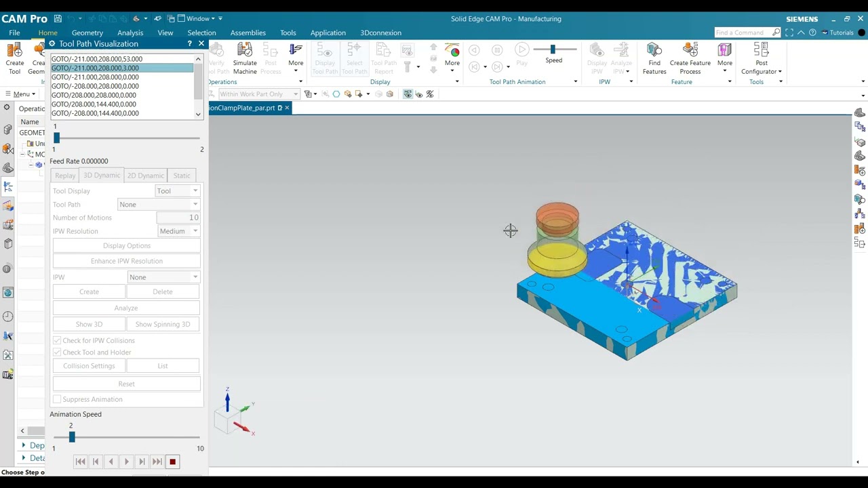Open the history clock sidebar icon
Screen dimensions: 868x488
pyautogui.click(x=8, y=317)
